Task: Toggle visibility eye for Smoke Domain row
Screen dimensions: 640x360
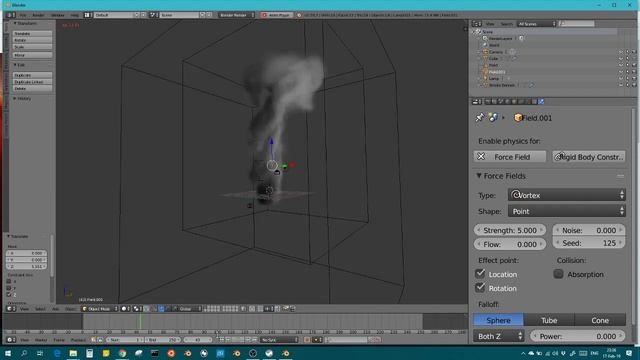Action: point(621,85)
